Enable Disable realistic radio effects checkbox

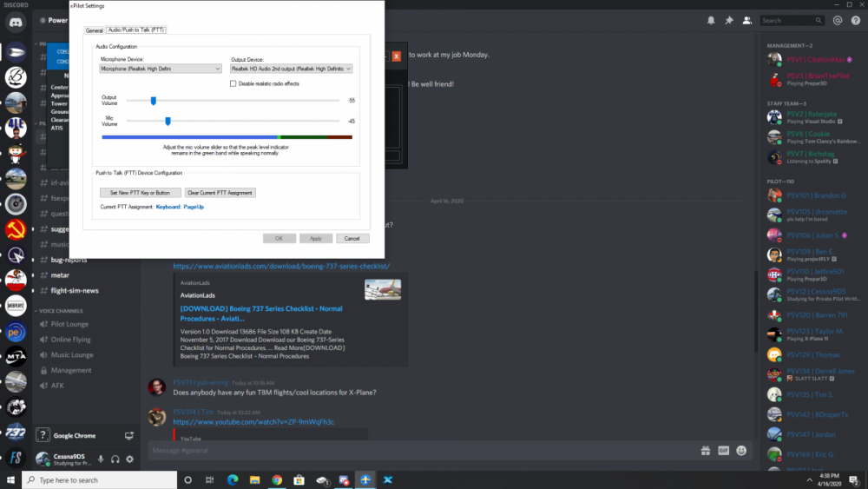(233, 83)
